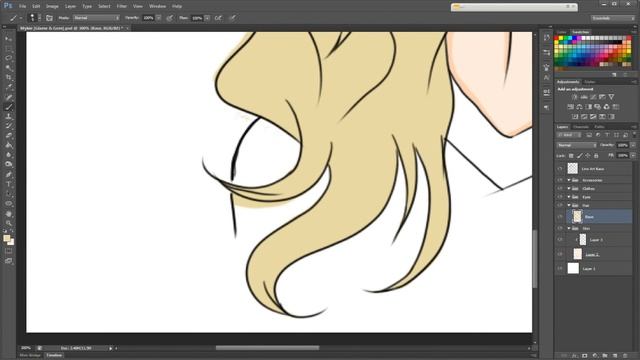The width and height of the screenshot is (640, 360).
Task: Switch to the Styles tab
Action: (x=589, y=82)
